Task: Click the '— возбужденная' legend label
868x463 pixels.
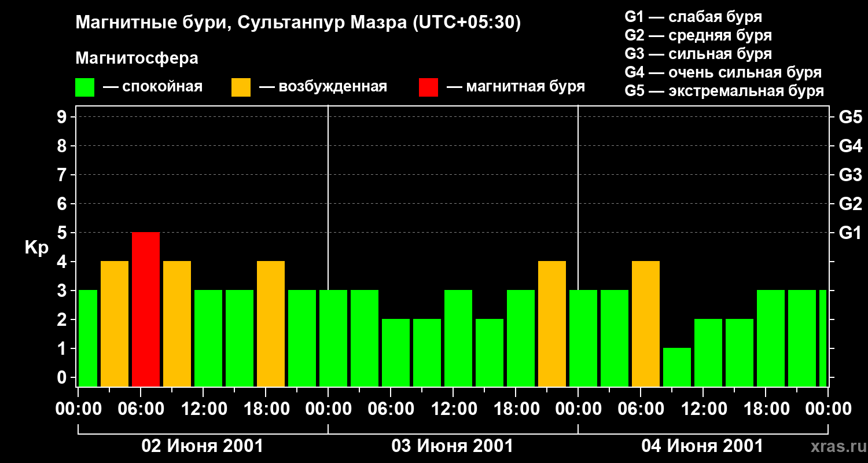Action: (x=323, y=87)
